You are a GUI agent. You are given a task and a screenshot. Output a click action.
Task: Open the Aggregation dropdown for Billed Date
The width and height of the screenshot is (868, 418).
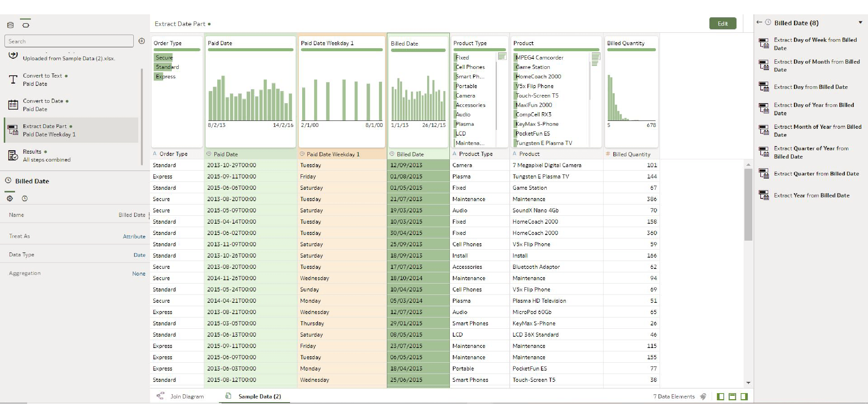(138, 273)
